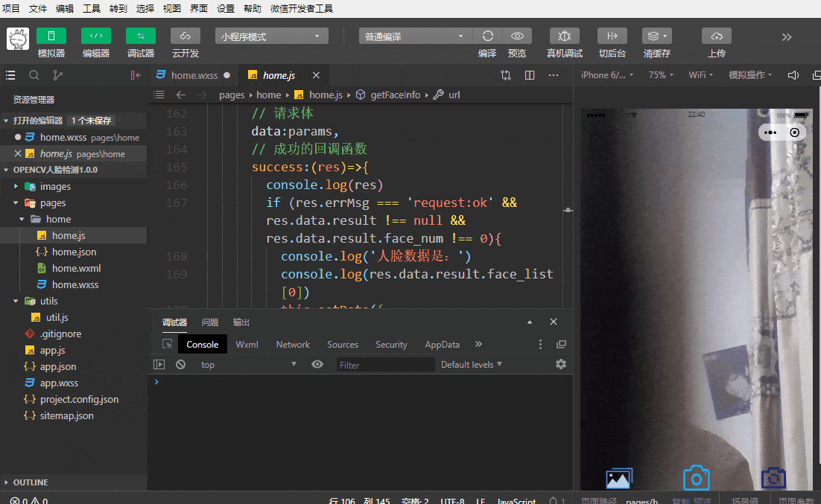Image resolution: width=821 pixels, height=504 pixels.
Task: Open project.config.json in file tree
Action: tap(79, 399)
